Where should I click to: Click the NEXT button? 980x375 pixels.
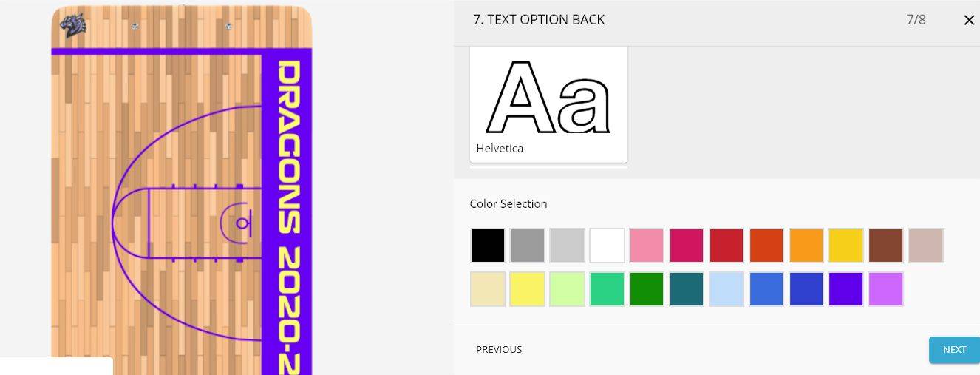pos(954,350)
